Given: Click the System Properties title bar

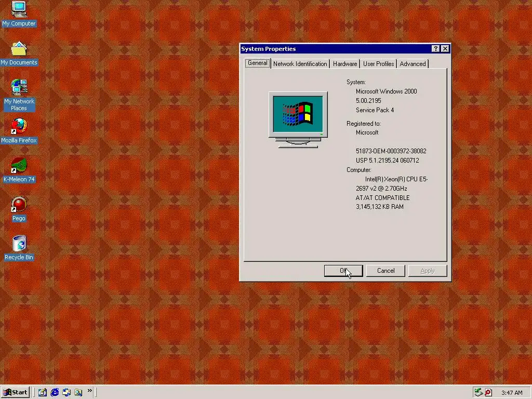Looking at the screenshot, I should pos(345,49).
